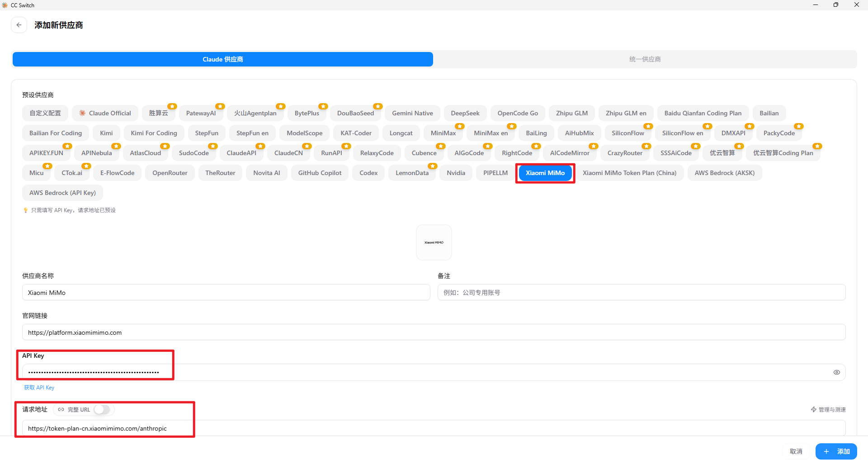The image size is (868, 465).
Task: Select Kimi For Coding preset
Action: 154,133
